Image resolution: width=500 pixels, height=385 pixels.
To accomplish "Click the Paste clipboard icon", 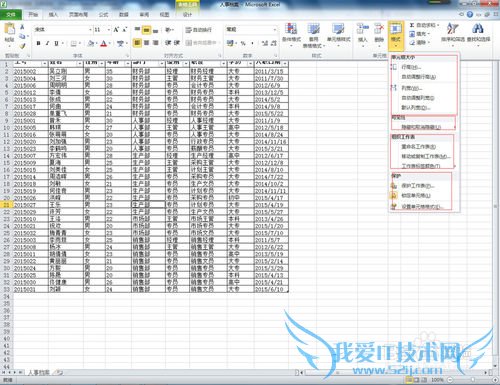I will tap(9, 29).
